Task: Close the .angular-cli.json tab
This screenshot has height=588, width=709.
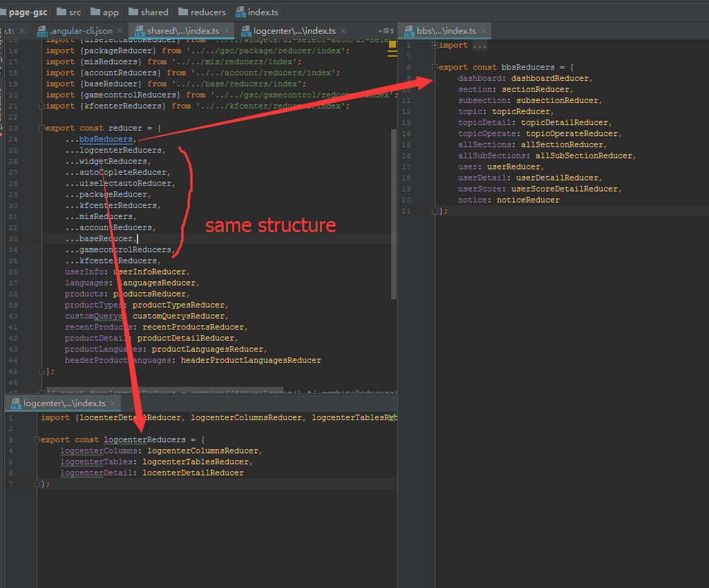Action: [120, 30]
